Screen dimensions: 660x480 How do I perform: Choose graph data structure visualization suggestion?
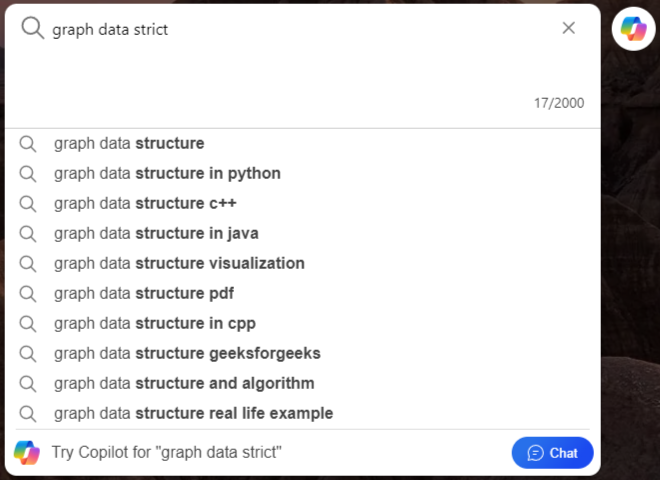tap(179, 263)
